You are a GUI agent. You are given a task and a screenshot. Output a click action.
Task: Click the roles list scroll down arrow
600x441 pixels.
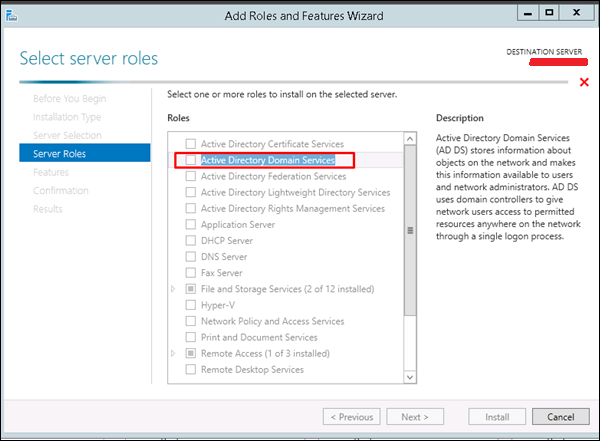[410, 377]
